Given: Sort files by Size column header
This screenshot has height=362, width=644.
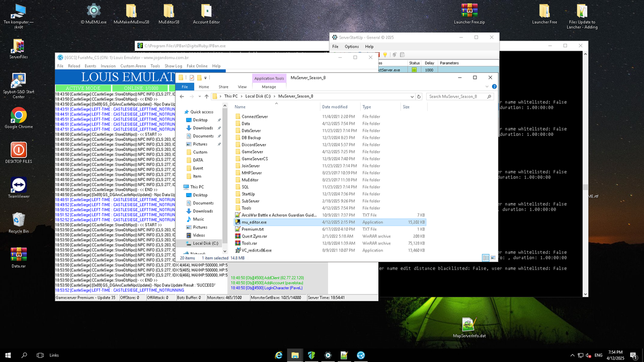Looking at the screenshot, I should coord(414,107).
